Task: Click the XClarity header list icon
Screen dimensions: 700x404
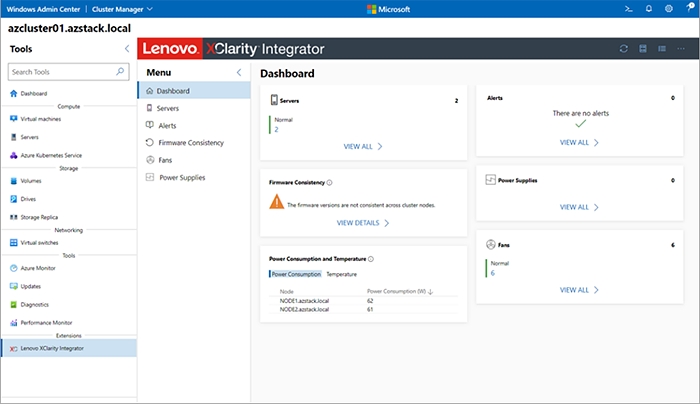Action: [x=662, y=49]
